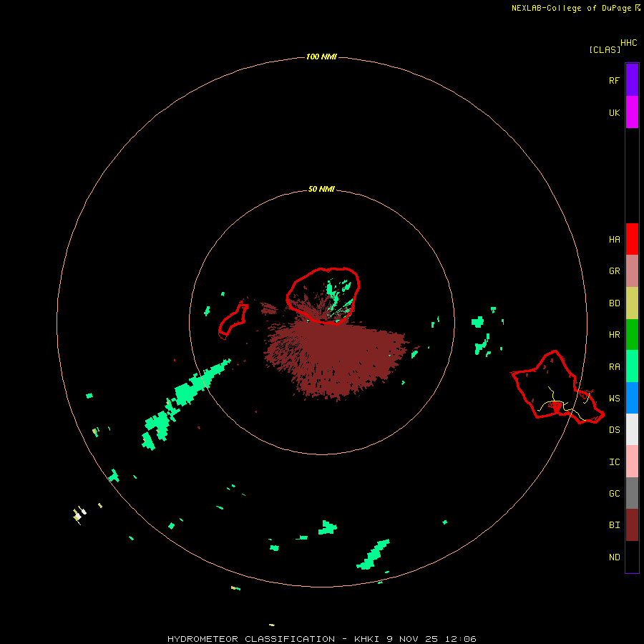Pick the RA light green swatch
This screenshot has height=644, width=644.
[632, 366]
